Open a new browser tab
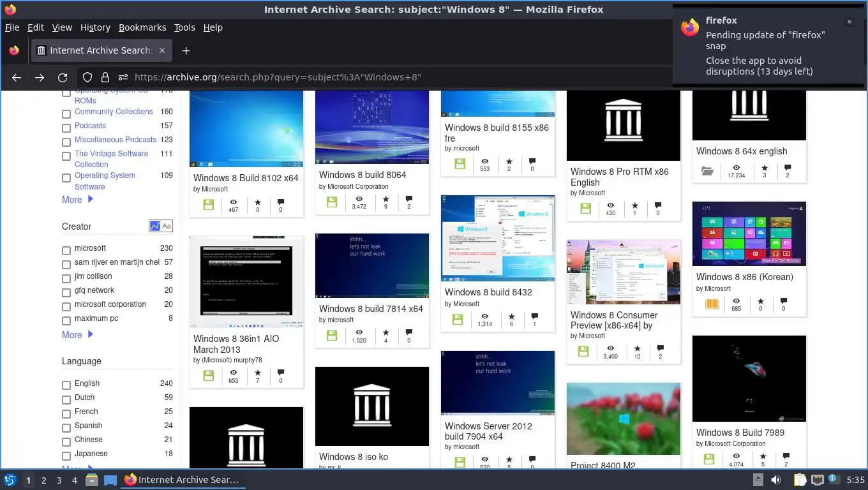This screenshot has width=868, height=490. tap(186, 50)
